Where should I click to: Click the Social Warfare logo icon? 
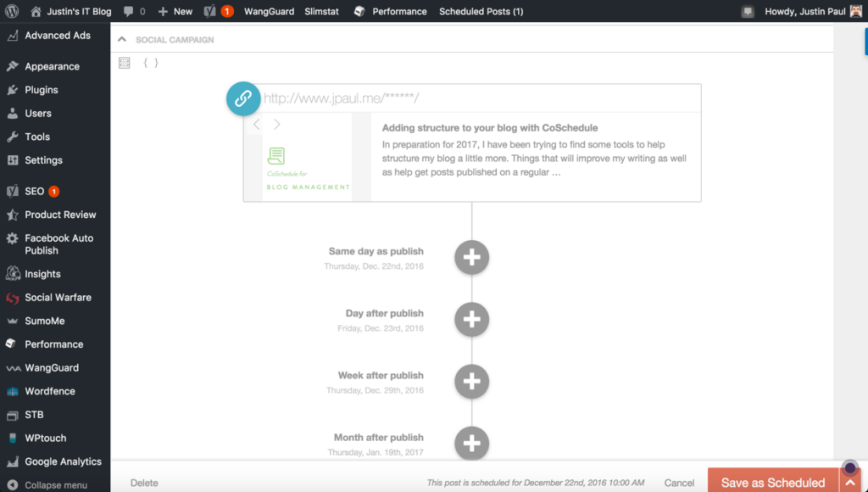pos(12,298)
